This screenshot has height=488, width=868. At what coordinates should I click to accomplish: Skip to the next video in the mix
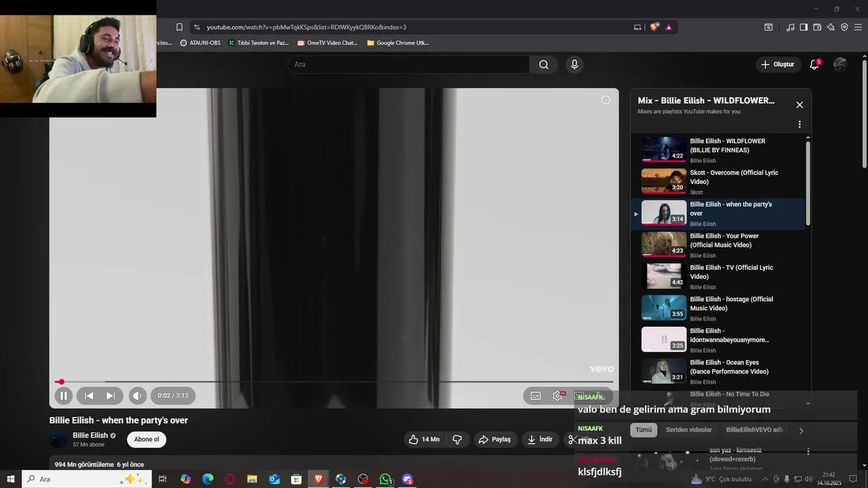tap(111, 396)
